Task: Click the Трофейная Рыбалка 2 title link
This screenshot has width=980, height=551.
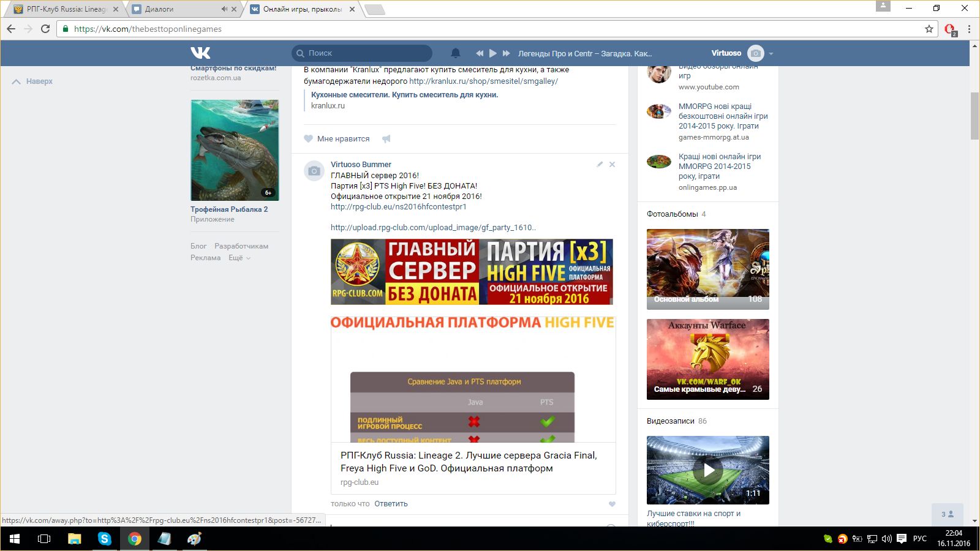Action: (229, 209)
